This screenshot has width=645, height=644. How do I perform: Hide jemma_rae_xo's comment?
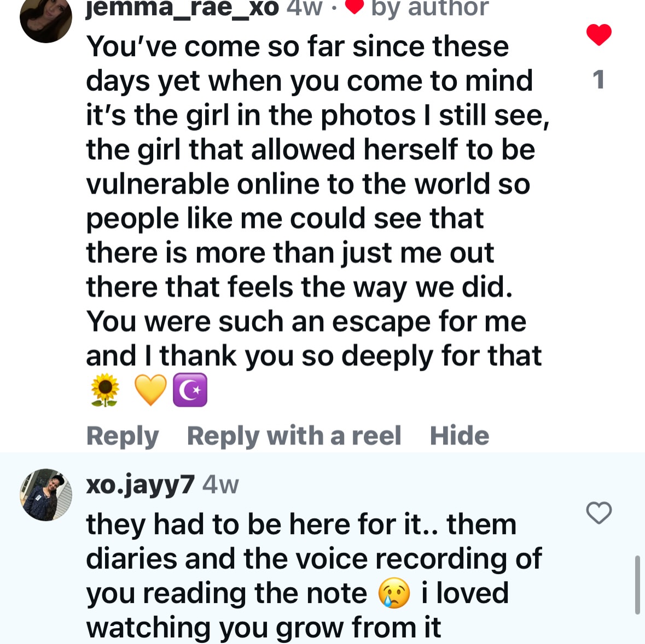[459, 436]
